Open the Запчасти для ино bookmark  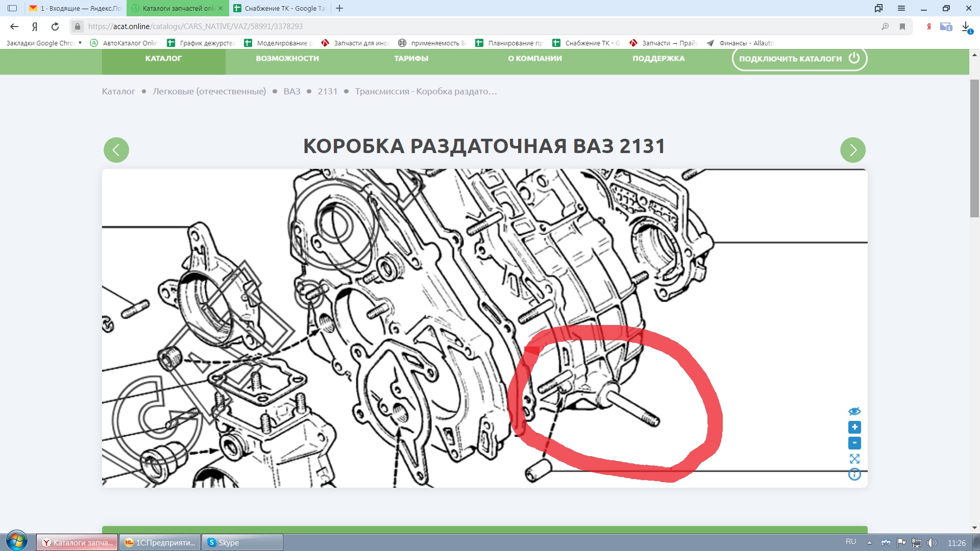click(355, 43)
